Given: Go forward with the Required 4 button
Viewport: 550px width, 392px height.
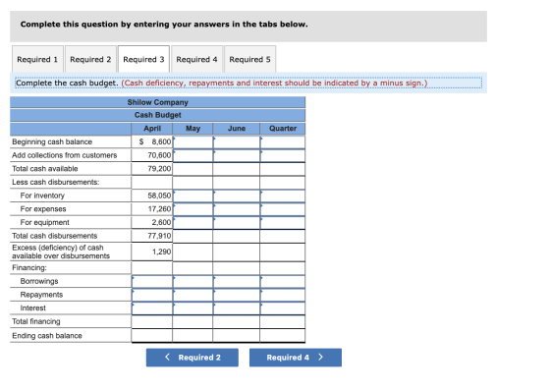Looking at the screenshot, I should (x=296, y=358).
